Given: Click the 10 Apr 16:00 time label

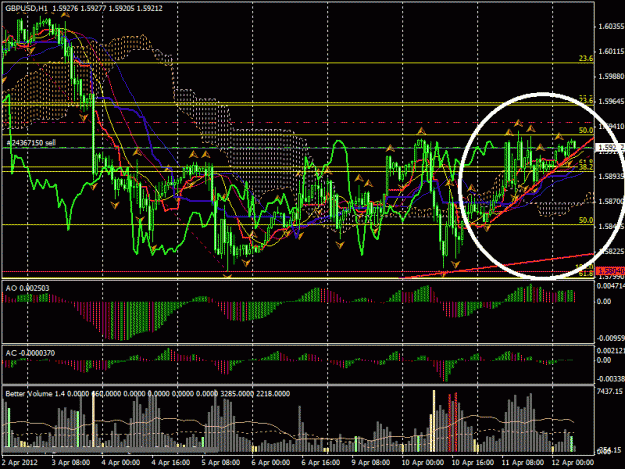Looking at the screenshot, I should (473, 462).
